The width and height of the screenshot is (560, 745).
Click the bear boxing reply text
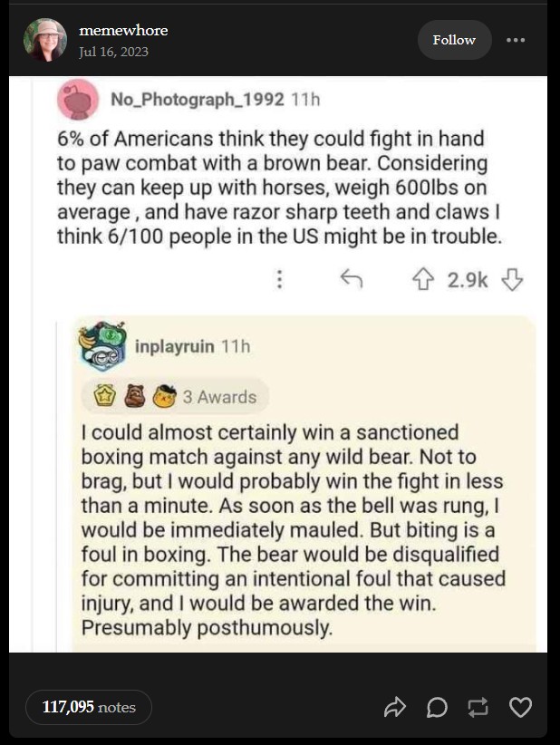[x=292, y=529]
